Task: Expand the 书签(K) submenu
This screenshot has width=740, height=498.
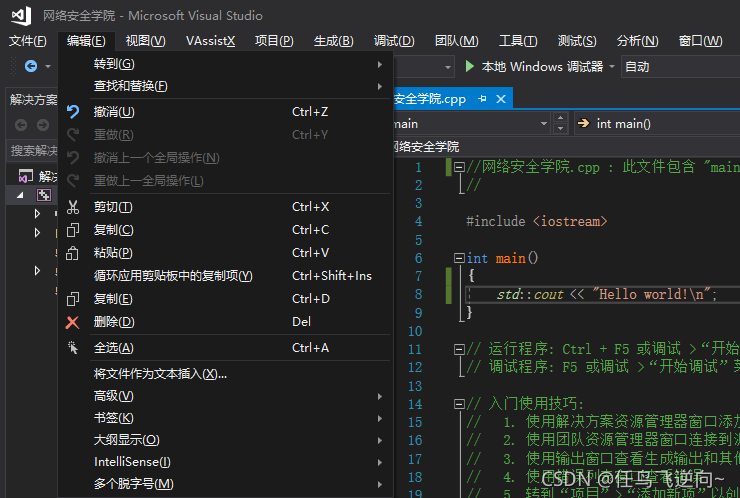Action: point(226,418)
